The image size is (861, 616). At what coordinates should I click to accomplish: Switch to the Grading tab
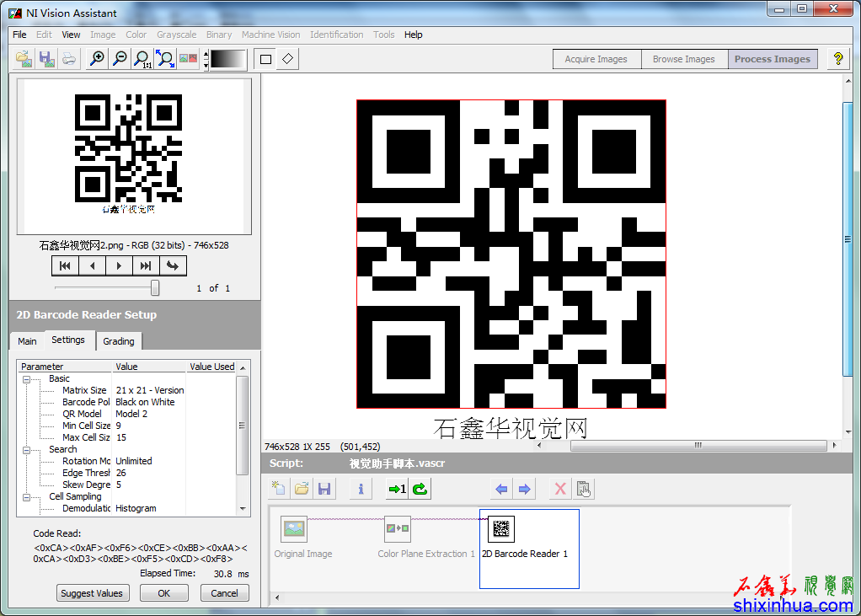pos(119,341)
